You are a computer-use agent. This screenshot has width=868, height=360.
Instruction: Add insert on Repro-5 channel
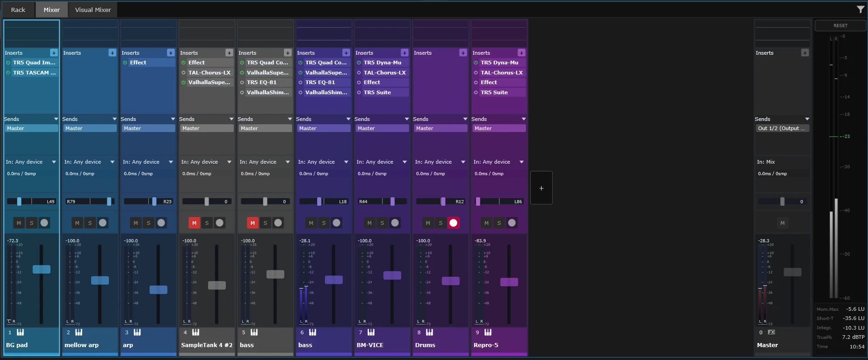tap(521, 53)
